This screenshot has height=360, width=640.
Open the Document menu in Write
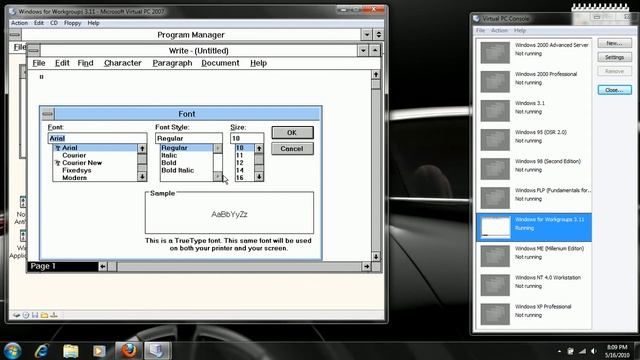tap(220, 63)
